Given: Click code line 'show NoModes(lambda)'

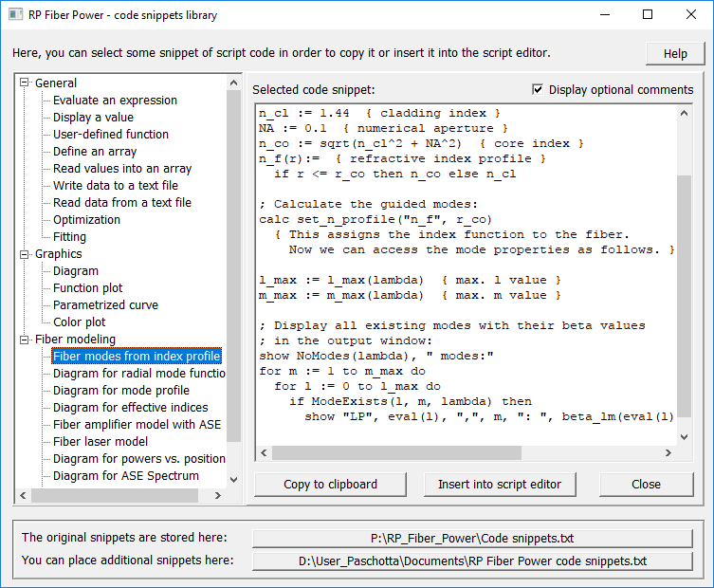Looking at the screenshot, I should pyautogui.click(x=376, y=357).
